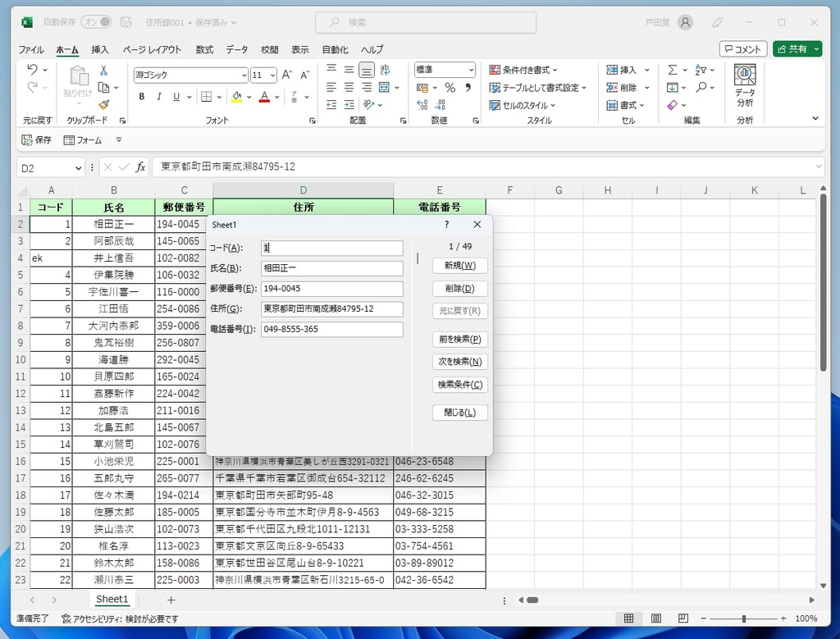Apply comma style
Screen dimensions: 840x639
468,87
